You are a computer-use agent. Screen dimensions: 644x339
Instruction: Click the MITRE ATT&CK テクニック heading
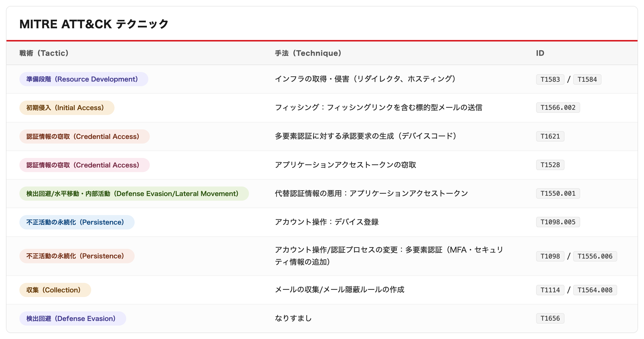94,24
